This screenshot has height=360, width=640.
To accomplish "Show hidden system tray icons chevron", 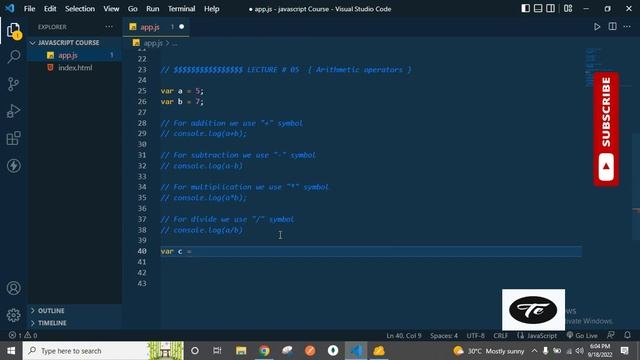I will point(534,351).
